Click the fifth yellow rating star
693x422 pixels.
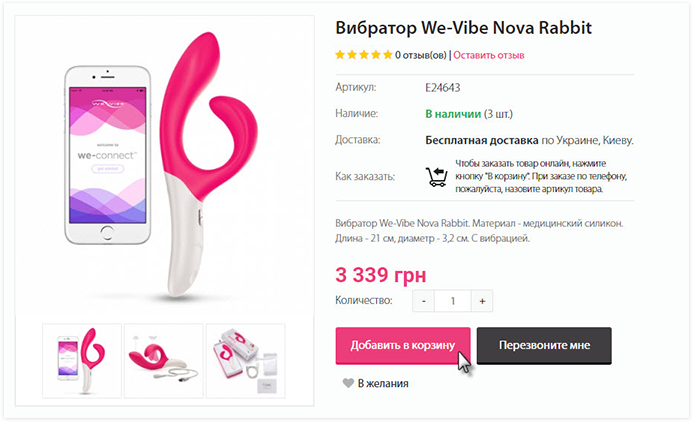click(x=388, y=55)
